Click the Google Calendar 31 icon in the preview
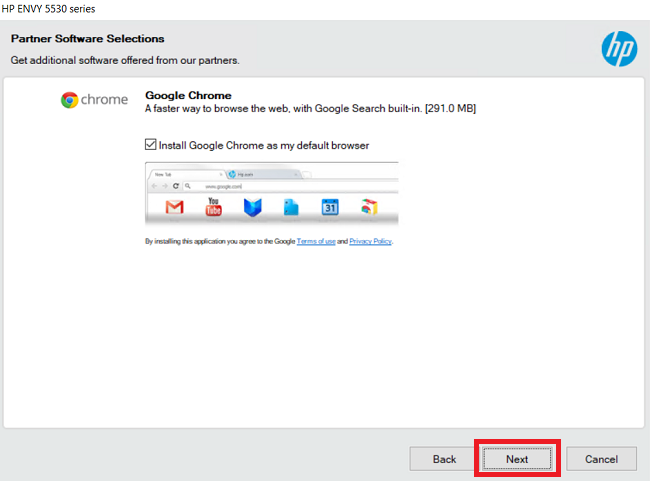The height and width of the screenshot is (481, 650). click(x=330, y=207)
